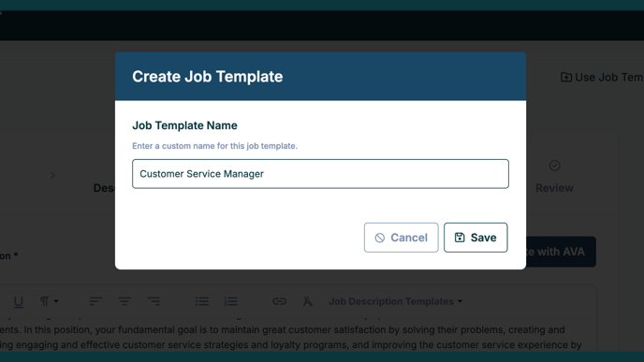This screenshot has height=362, width=644.
Task: Open the paragraph format dropdown
Action: point(49,301)
